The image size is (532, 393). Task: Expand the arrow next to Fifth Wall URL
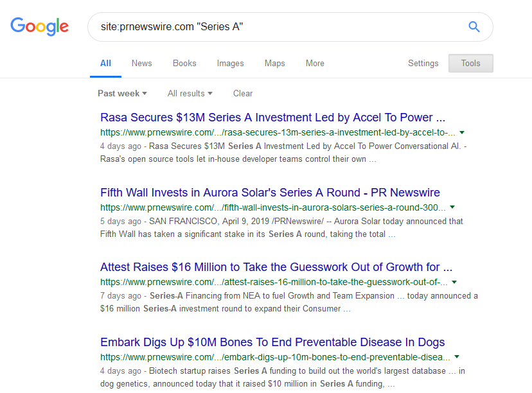point(452,207)
